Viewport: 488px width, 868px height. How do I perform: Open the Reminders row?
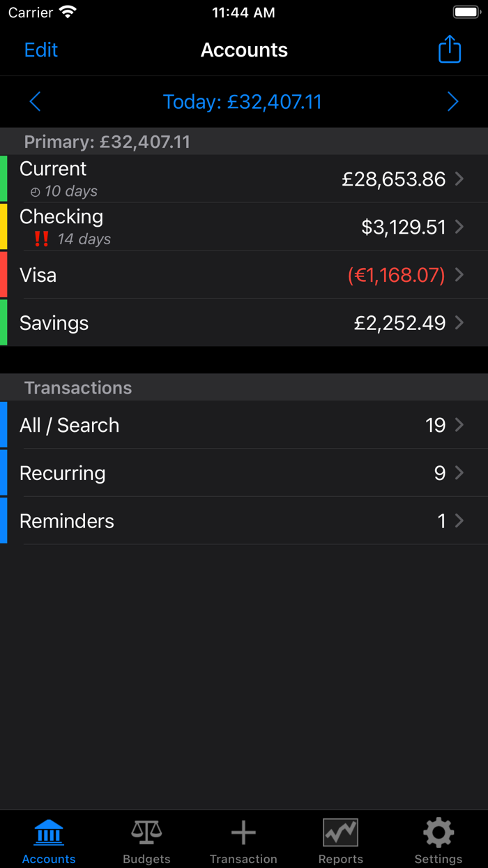[244, 521]
